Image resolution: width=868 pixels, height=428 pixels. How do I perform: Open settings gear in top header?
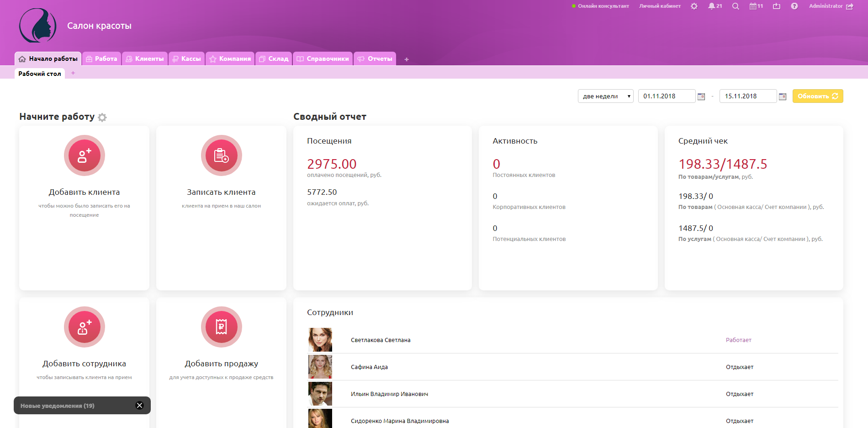(694, 6)
